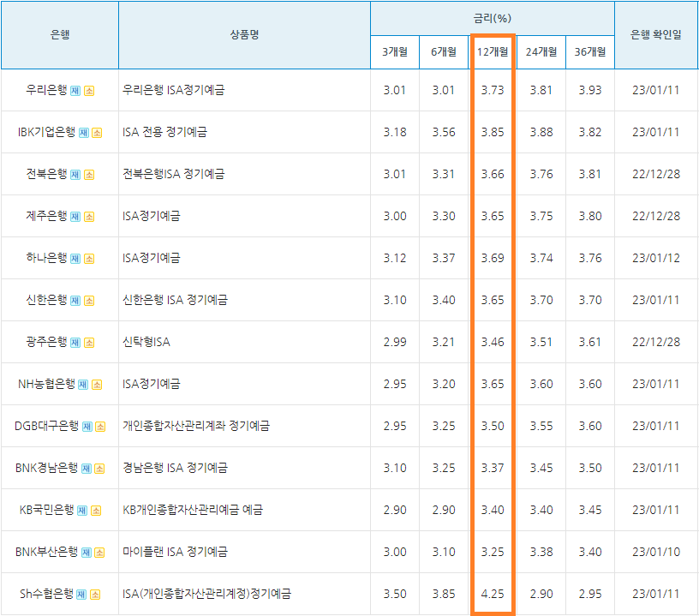The image size is (699, 616).
Task: Select the 재 icon beside NH농협은행
Action: (x=83, y=385)
